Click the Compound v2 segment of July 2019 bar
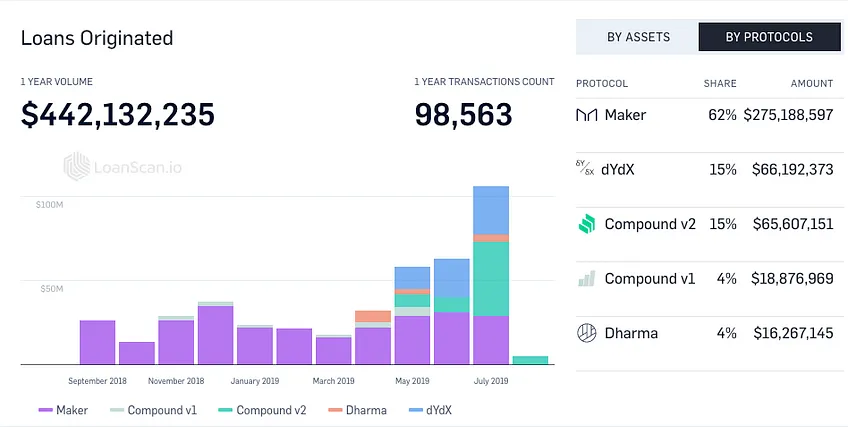 click(491, 279)
